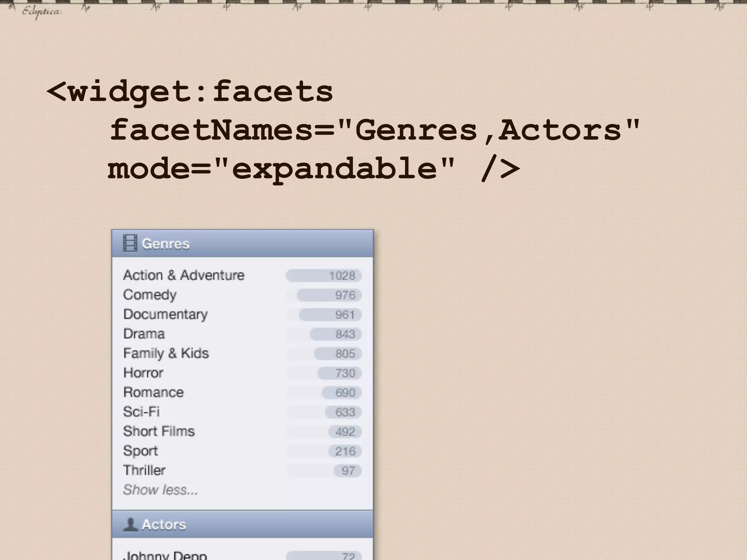The height and width of the screenshot is (560, 747).
Task: Click the 633 count badge
Action: coord(344,412)
